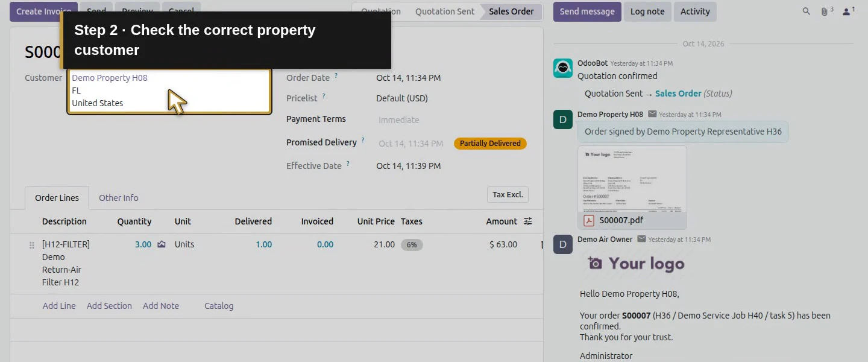Viewport: 868px width, 362px height.
Task: Click the Units cell
Action: [184, 244]
